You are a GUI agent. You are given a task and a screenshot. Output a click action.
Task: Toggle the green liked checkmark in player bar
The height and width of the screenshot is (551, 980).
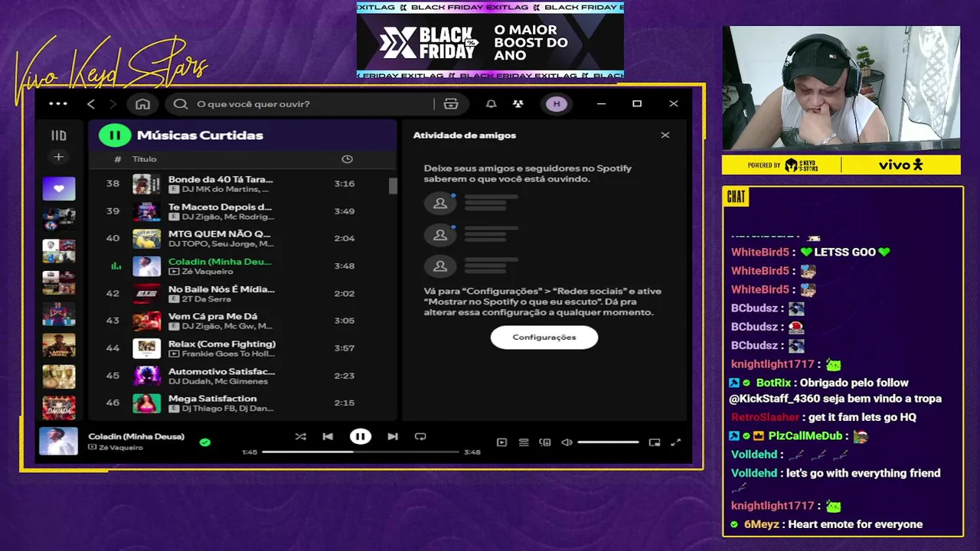click(x=205, y=442)
